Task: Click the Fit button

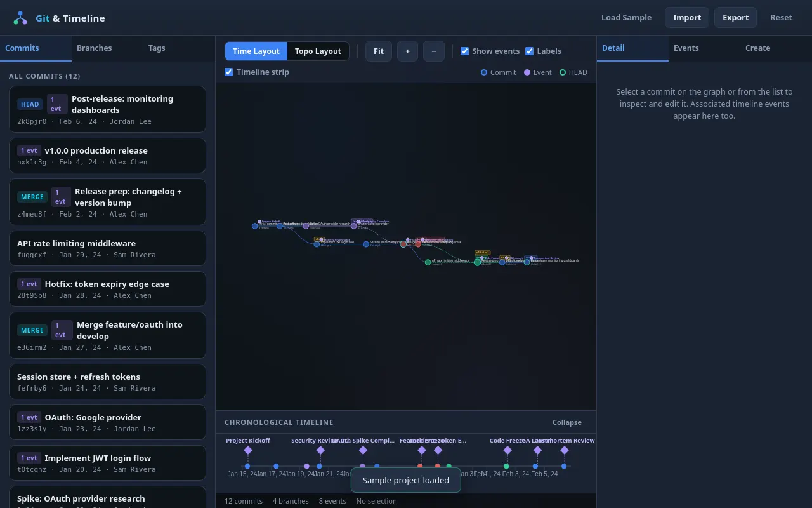Action: [379, 51]
